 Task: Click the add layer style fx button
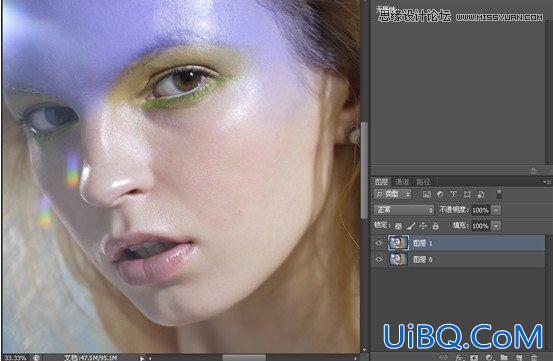[x=459, y=357]
